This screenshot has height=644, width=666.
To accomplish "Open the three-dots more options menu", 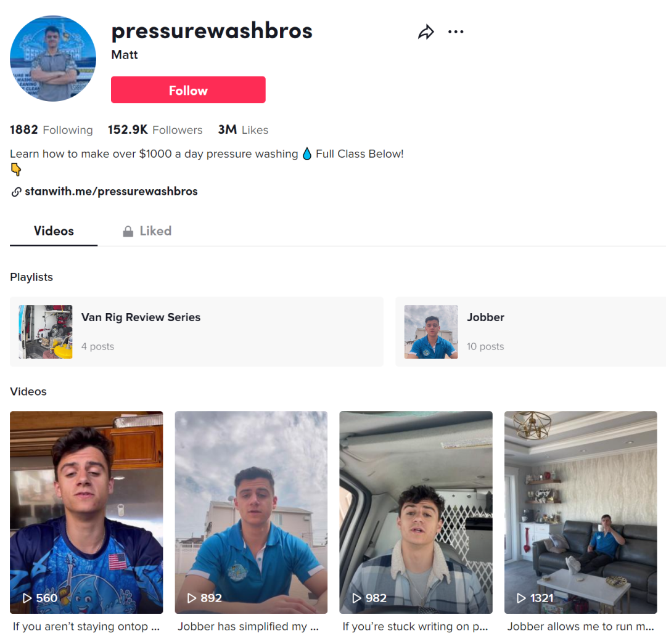I will (456, 32).
